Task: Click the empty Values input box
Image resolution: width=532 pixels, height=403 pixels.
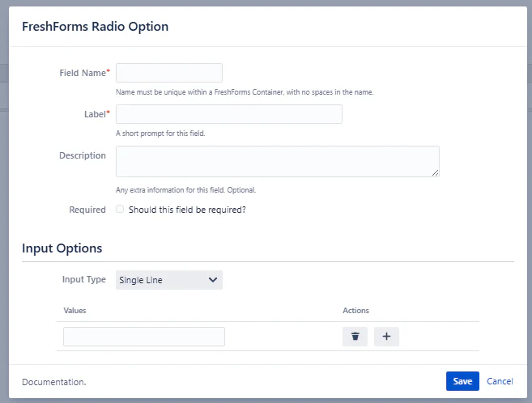Action: click(x=144, y=337)
